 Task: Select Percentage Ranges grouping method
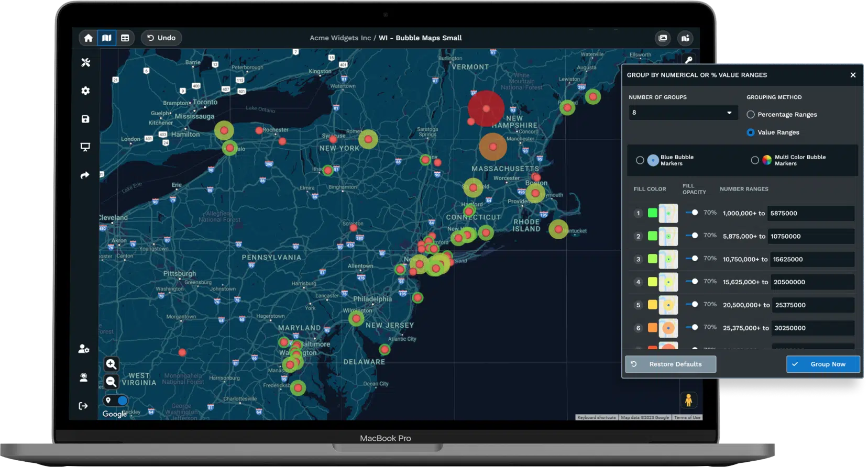(751, 115)
